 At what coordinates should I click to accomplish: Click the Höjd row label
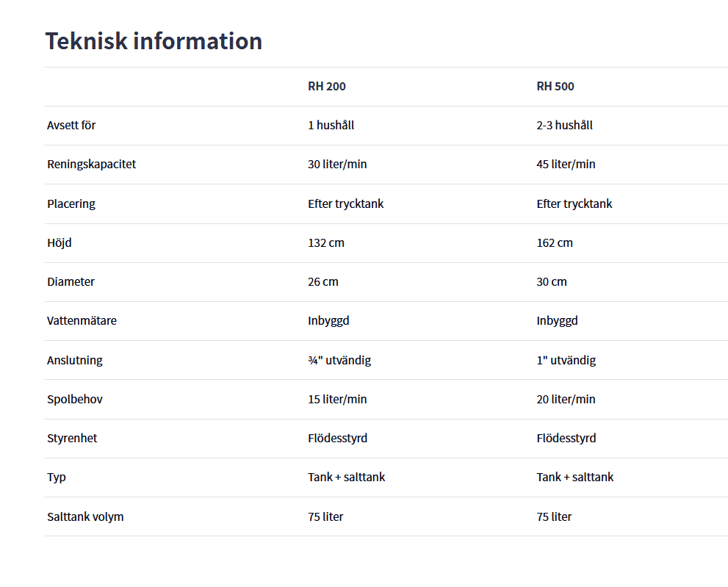point(60,243)
